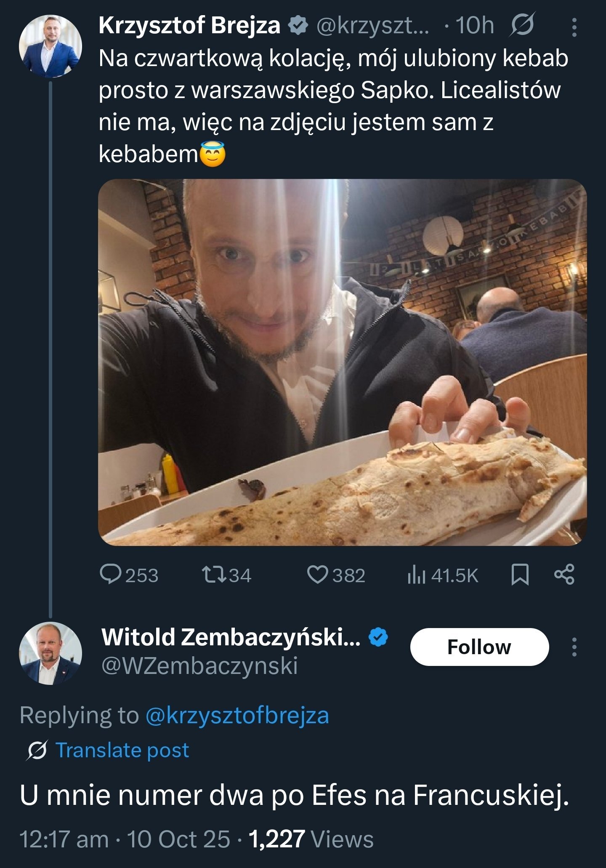Click the @WZembaczynski handle

point(199,666)
